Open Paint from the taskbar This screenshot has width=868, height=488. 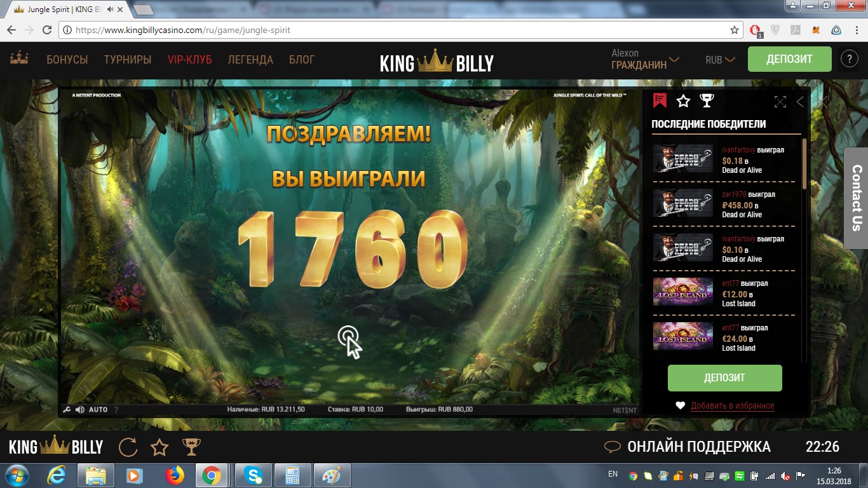coord(332,475)
